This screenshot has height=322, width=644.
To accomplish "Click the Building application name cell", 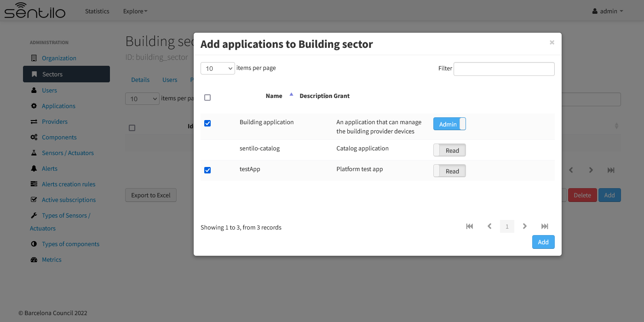I will [x=266, y=122].
